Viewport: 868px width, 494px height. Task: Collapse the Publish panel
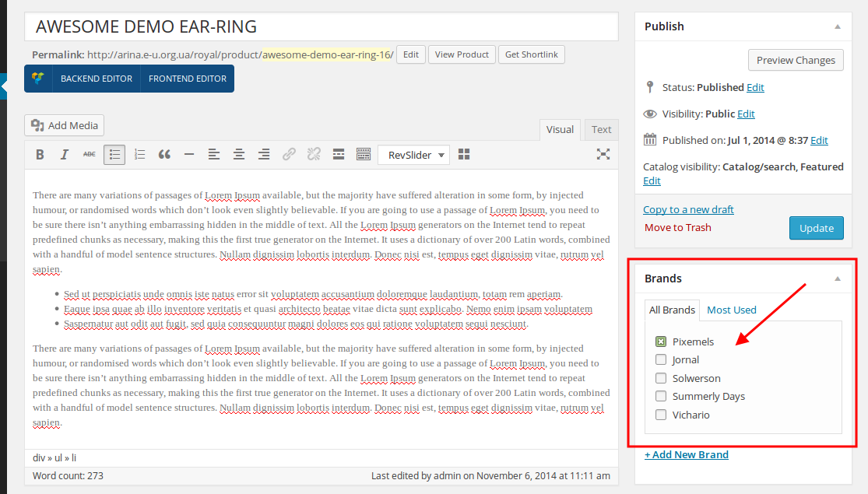838,26
